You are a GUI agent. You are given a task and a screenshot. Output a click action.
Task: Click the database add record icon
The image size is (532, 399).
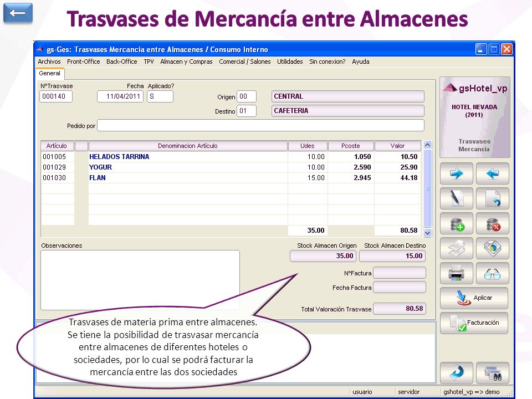456,223
